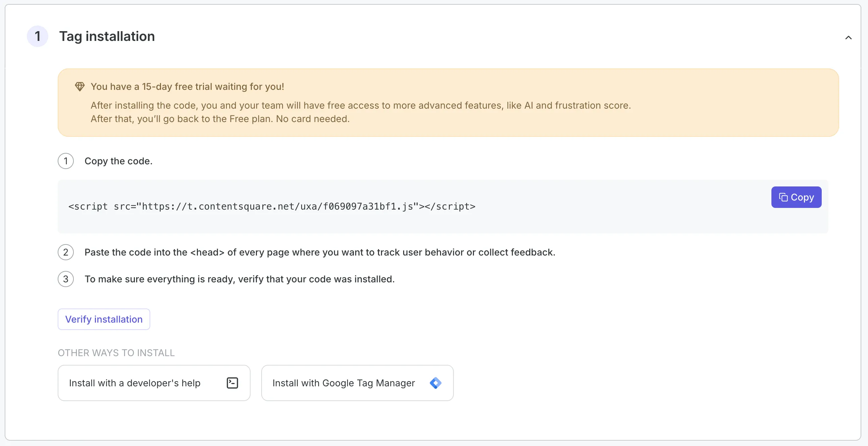
Task: Choose Install with Google Tag Manager
Action: (x=357, y=383)
